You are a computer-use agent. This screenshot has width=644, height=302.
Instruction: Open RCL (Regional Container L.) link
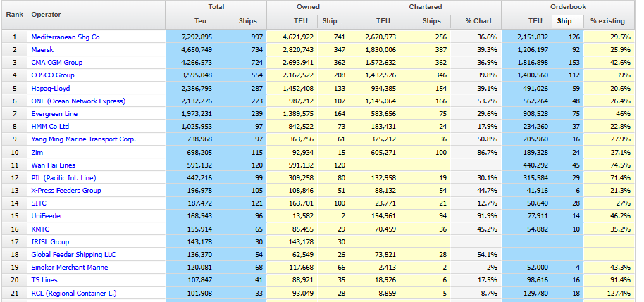click(x=73, y=293)
